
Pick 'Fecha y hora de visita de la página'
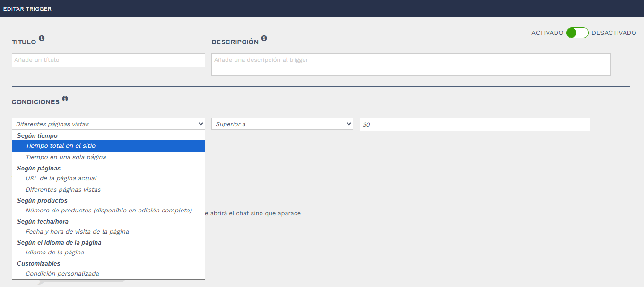click(77, 232)
